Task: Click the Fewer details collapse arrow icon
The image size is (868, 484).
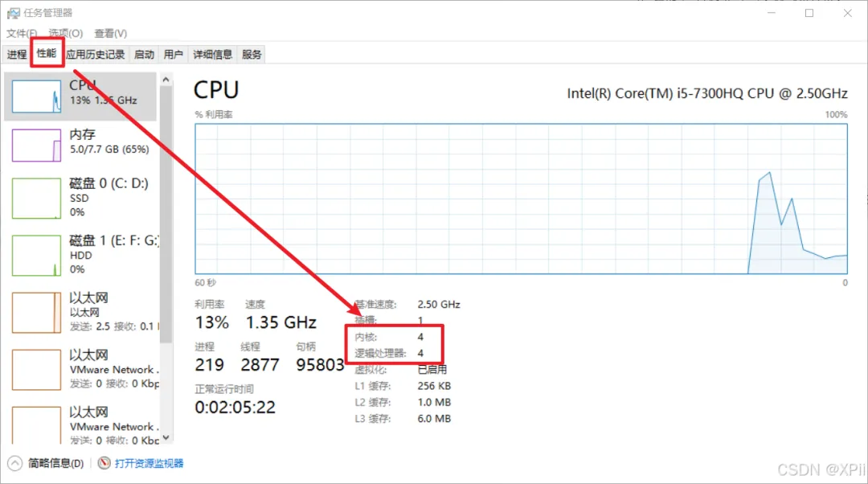Action: click(15, 463)
